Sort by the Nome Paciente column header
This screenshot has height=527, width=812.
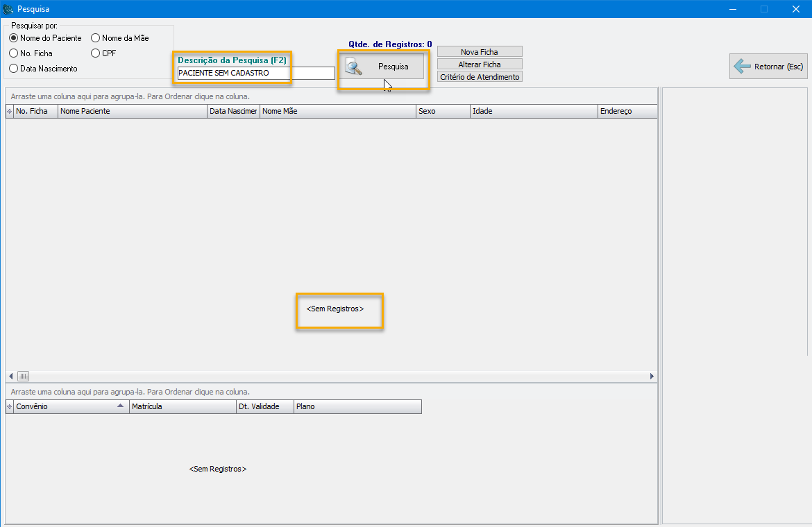[x=132, y=111]
